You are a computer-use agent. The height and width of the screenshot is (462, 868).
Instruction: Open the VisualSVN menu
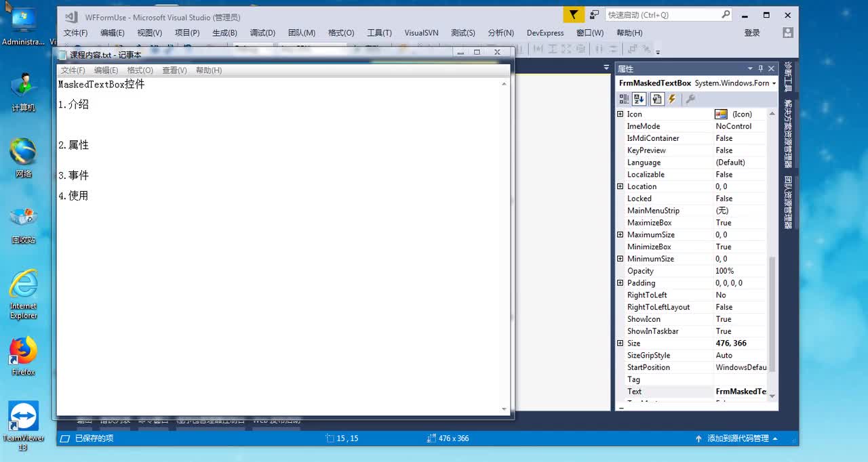(x=421, y=33)
